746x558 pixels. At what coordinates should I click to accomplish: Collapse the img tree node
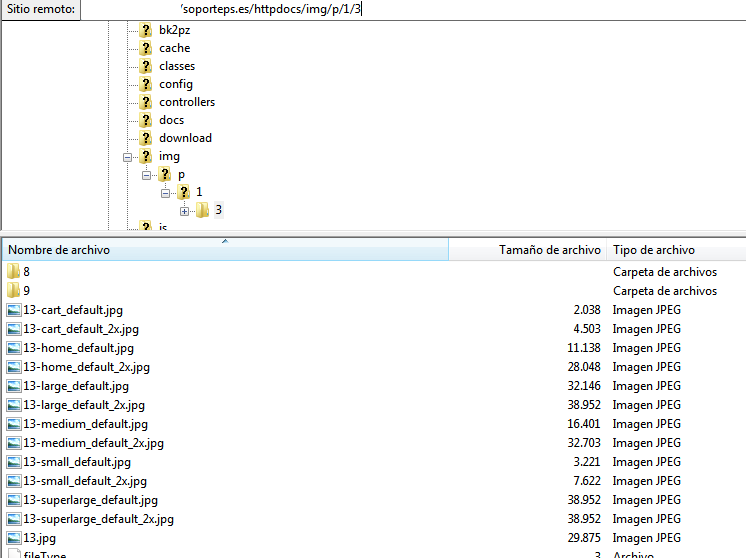[x=128, y=157]
